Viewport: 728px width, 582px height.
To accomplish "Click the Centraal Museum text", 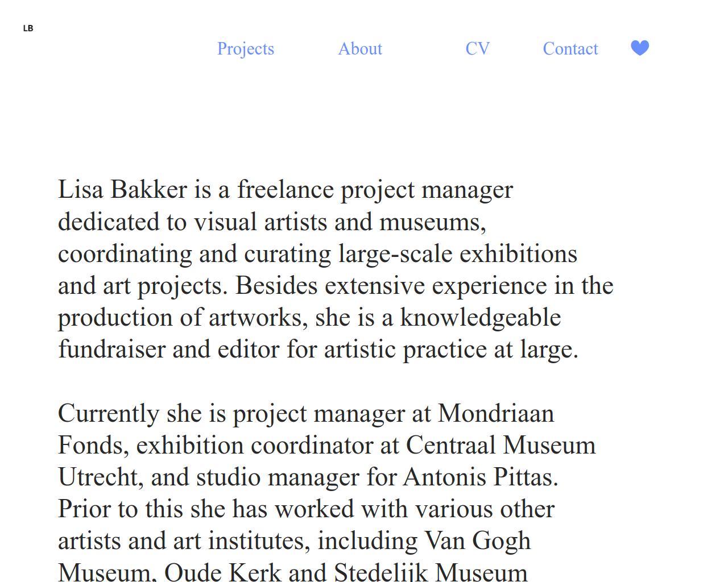I will [x=500, y=445].
